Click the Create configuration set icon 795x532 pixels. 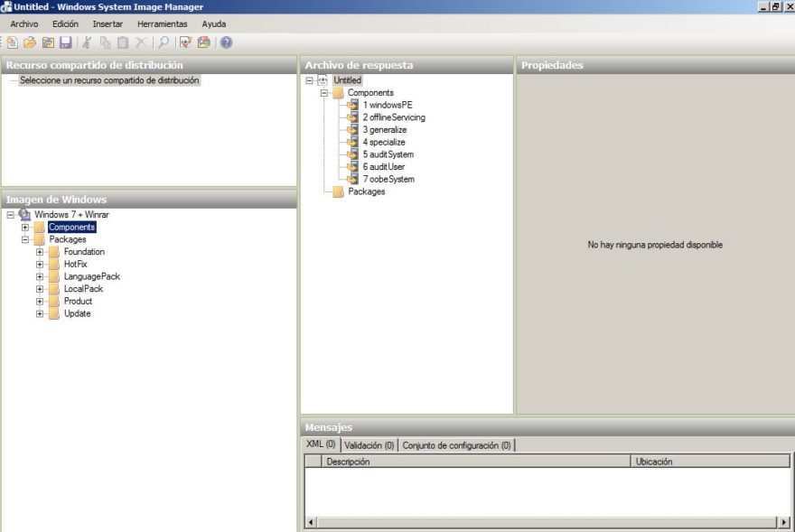click(x=204, y=42)
